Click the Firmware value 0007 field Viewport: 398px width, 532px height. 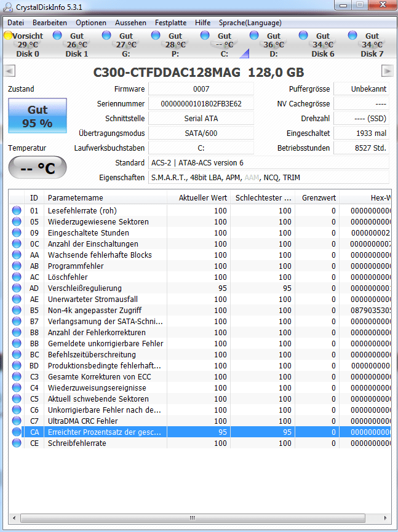pos(201,89)
